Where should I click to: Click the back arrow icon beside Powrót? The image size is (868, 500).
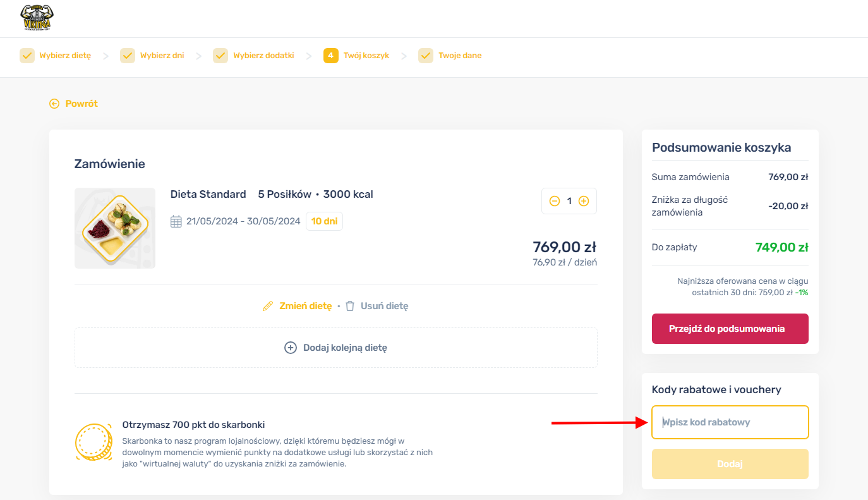pos(54,104)
